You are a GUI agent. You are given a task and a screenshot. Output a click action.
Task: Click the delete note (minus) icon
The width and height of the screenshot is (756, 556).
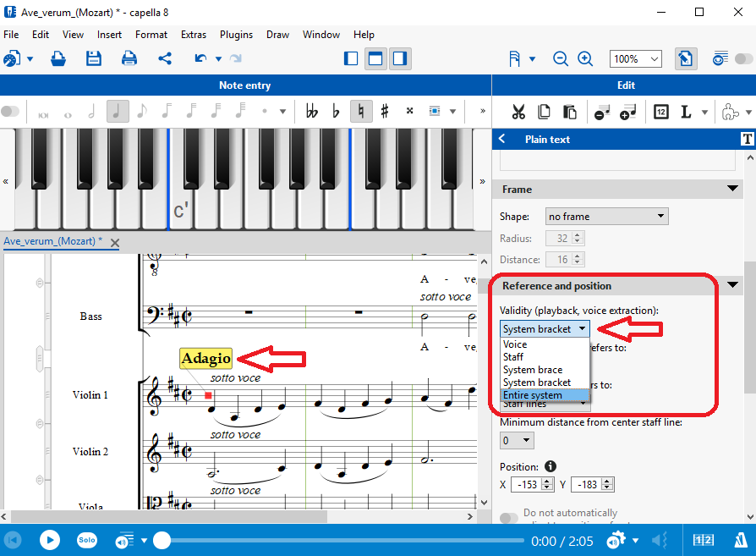point(602,112)
